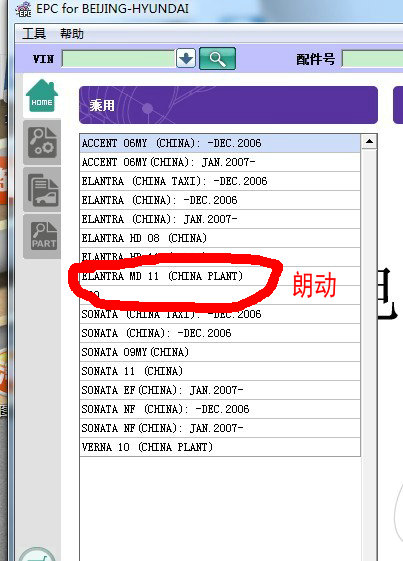Viewport: 403px width, 561px height.
Task: Click the green magnifier VIN search button
Action: point(217,58)
